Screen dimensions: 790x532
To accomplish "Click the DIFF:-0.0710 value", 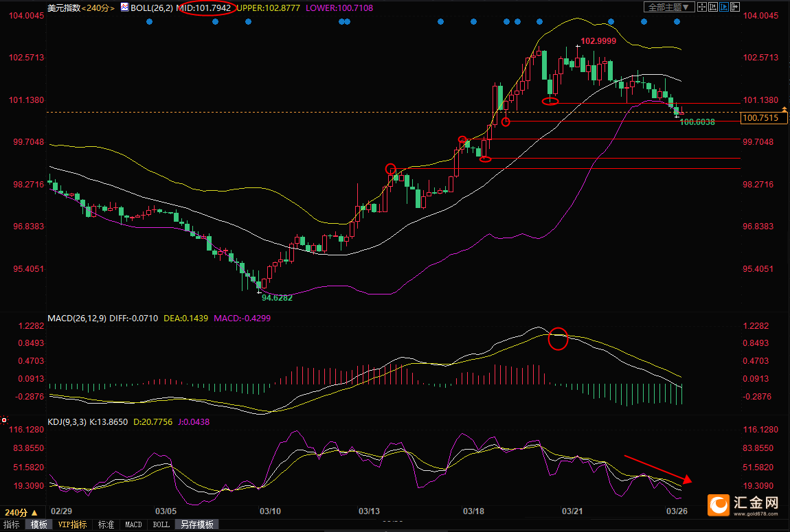I will click(x=133, y=318).
